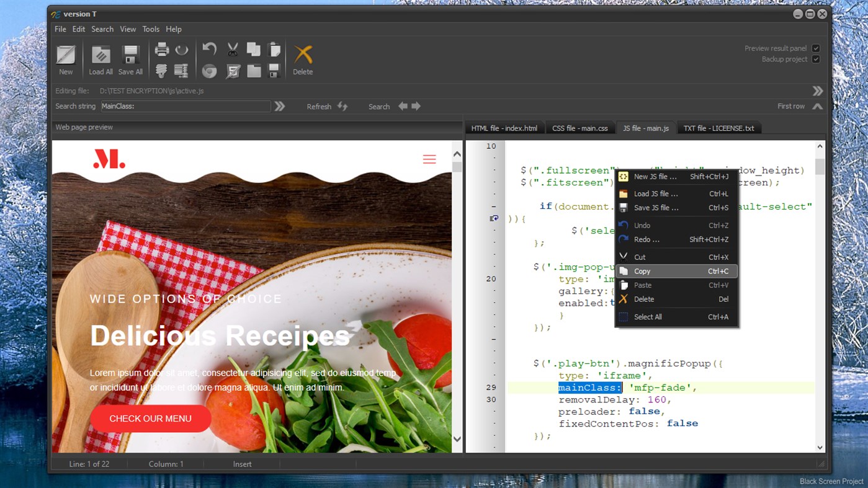Uncheck the Backup project checkbox

(816, 60)
